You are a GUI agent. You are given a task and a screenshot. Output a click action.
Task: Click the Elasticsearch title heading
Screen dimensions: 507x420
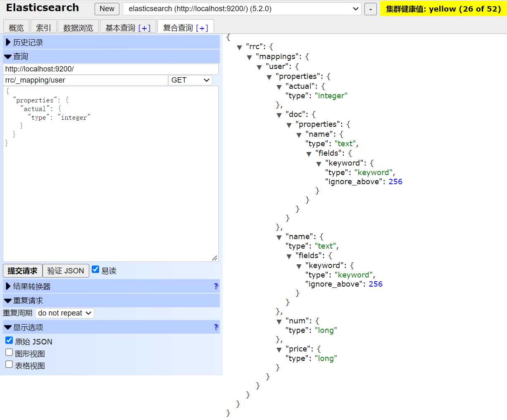(x=43, y=7)
